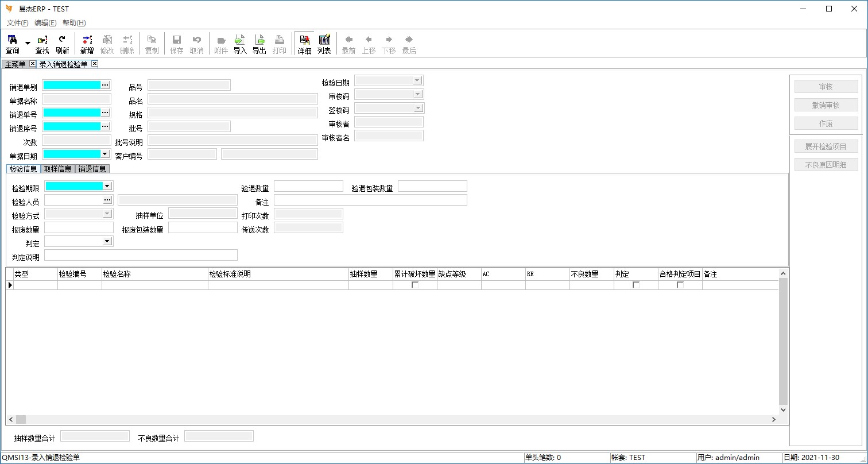The height and width of the screenshot is (464, 868).
Task: Click the 导出 (Export) toolbar icon
Action: click(x=259, y=44)
